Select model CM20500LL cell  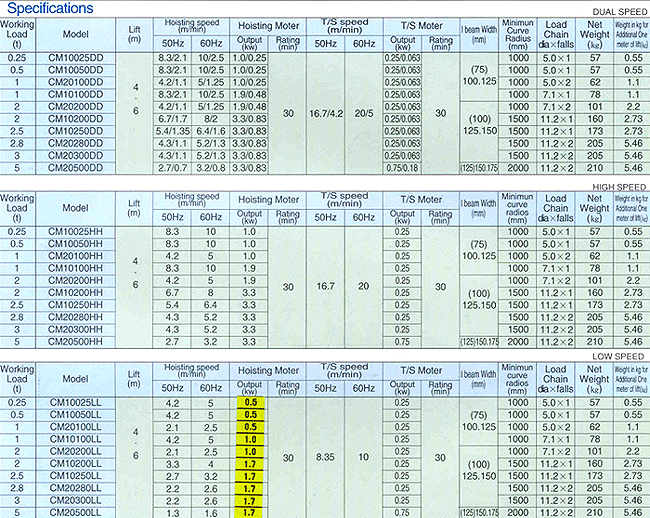coord(75,513)
